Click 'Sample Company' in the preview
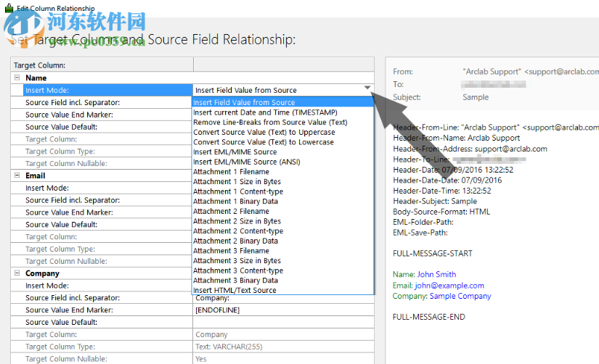Image resolution: width=599 pixels, height=364 pixels. (x=460, y=296)
